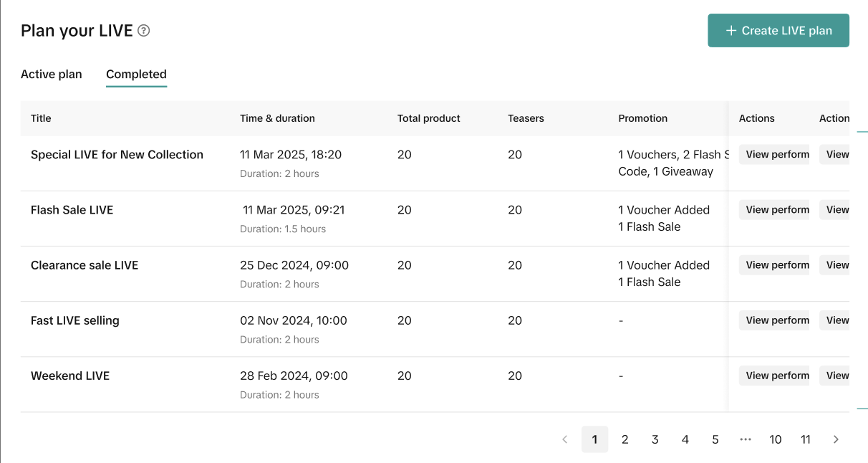Image resolution: width=868 pixels, height=463 pixels.
Task: View performance for Special LIVE for New Collection
Action: tap(774, 155)
